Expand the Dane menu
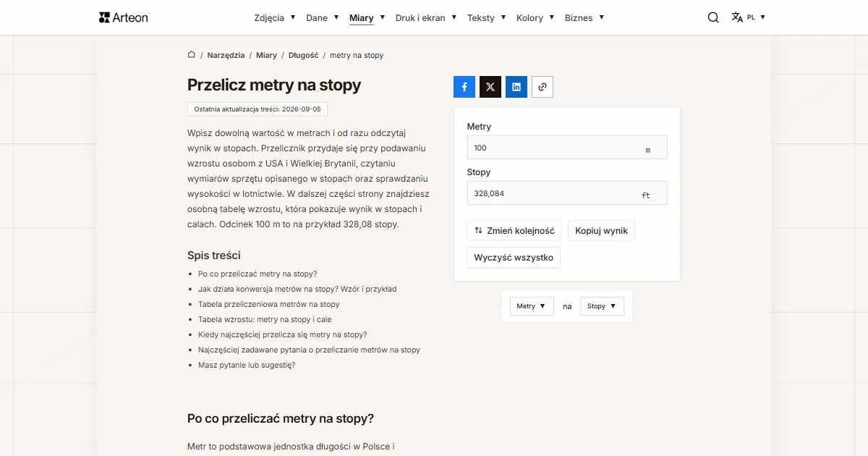 click(323, 17)
